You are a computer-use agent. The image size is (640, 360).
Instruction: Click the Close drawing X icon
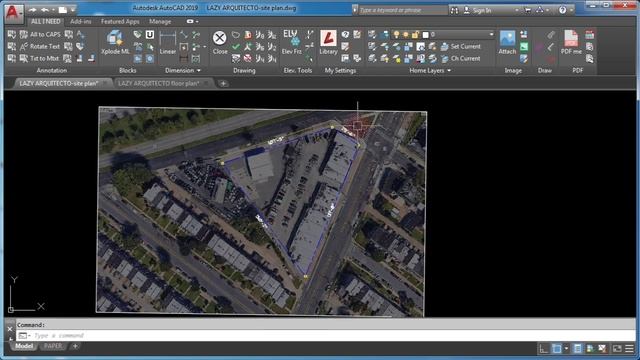click(x=220, y=42)
